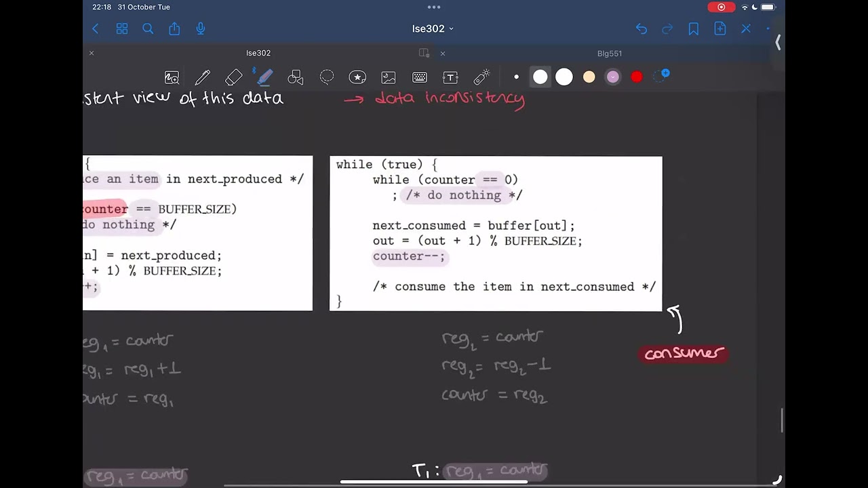Select the keyboard typing tool
868x488 pixels.
click(420, 77)
